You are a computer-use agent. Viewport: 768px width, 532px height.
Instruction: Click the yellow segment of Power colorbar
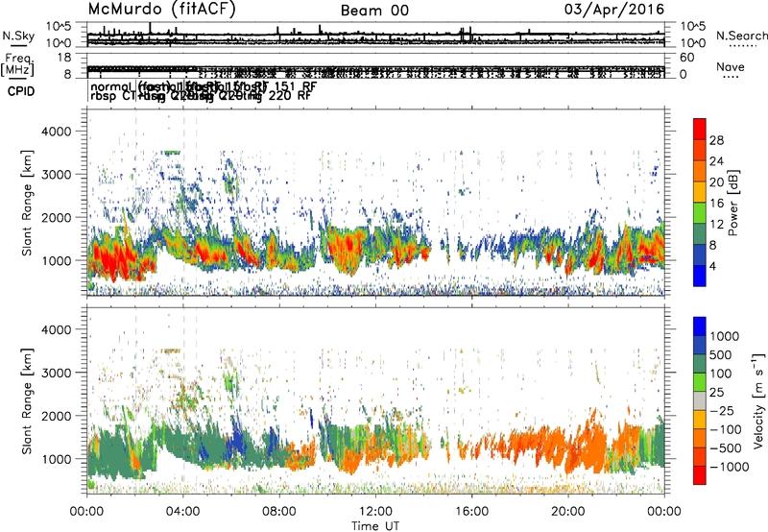700,192
